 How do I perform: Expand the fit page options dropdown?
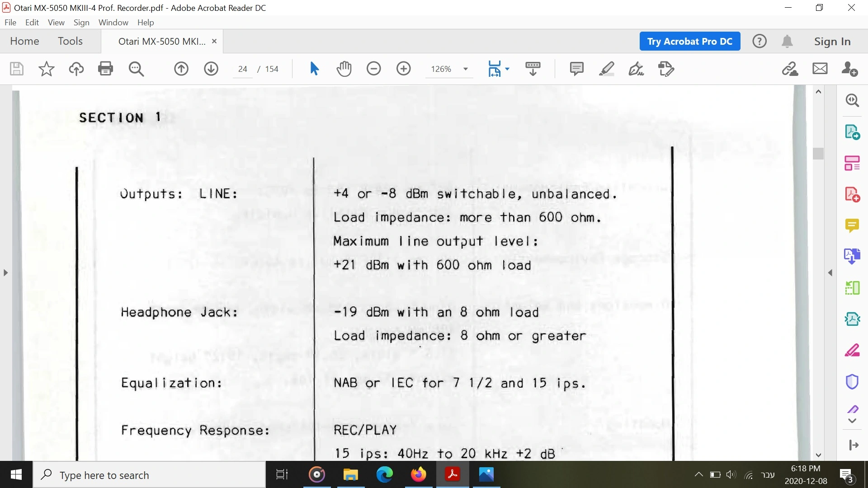click(x=507, y=69)
